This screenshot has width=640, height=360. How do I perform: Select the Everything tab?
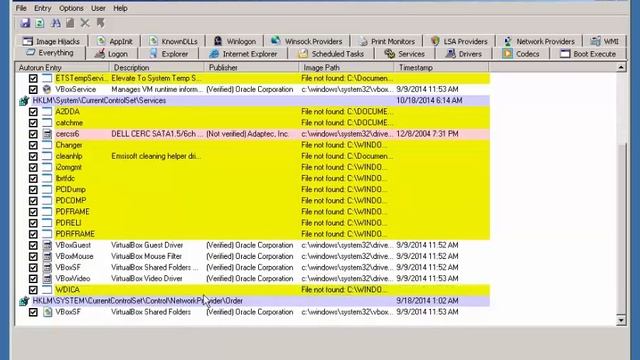[50, 53]
